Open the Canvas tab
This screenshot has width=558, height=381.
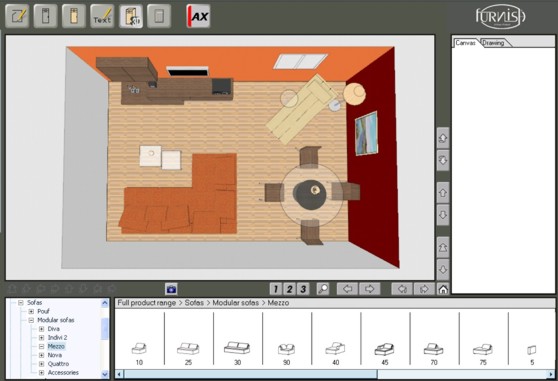pos(465,43)
